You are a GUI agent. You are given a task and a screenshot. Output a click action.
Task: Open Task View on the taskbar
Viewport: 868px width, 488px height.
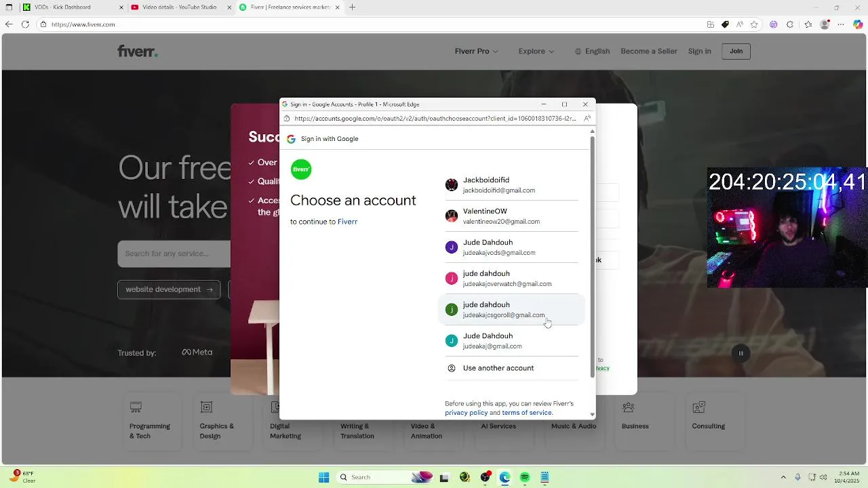(444, 477)
